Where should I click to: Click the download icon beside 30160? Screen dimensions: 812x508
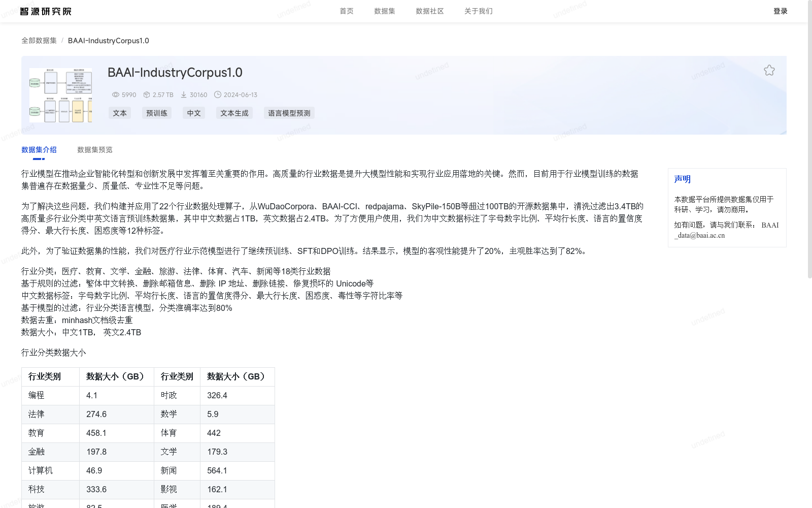tap(184, 95)
